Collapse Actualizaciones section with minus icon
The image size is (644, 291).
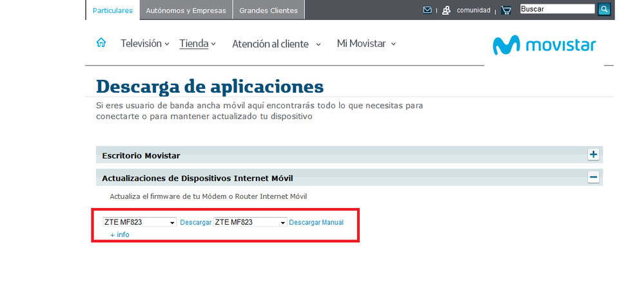coord(593,177)
